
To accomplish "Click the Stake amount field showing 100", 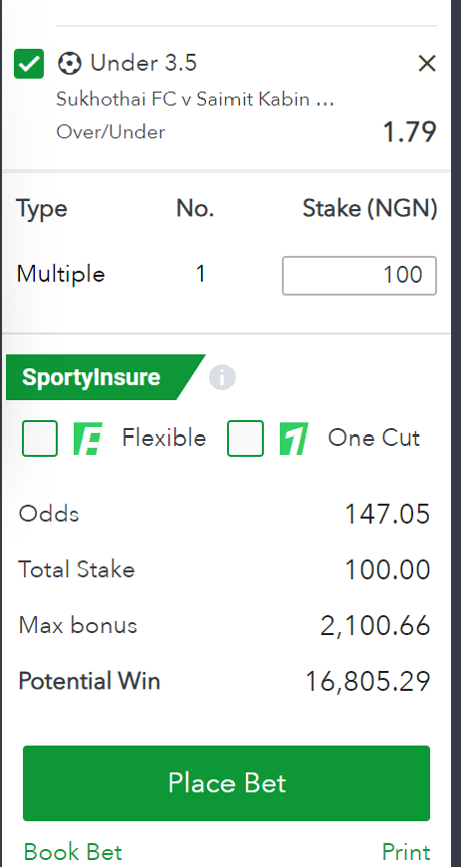I will click(x=359, y=275).
